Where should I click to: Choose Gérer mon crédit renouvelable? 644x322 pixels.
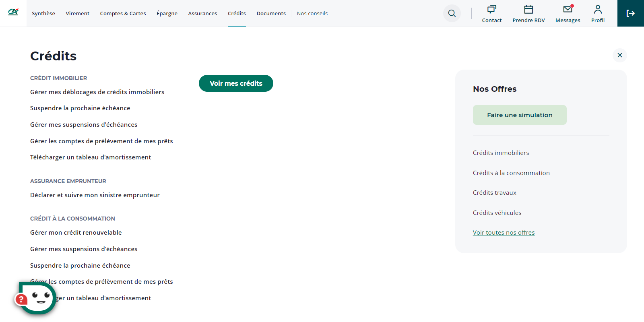pyautogui.click(x=76, y=233)
